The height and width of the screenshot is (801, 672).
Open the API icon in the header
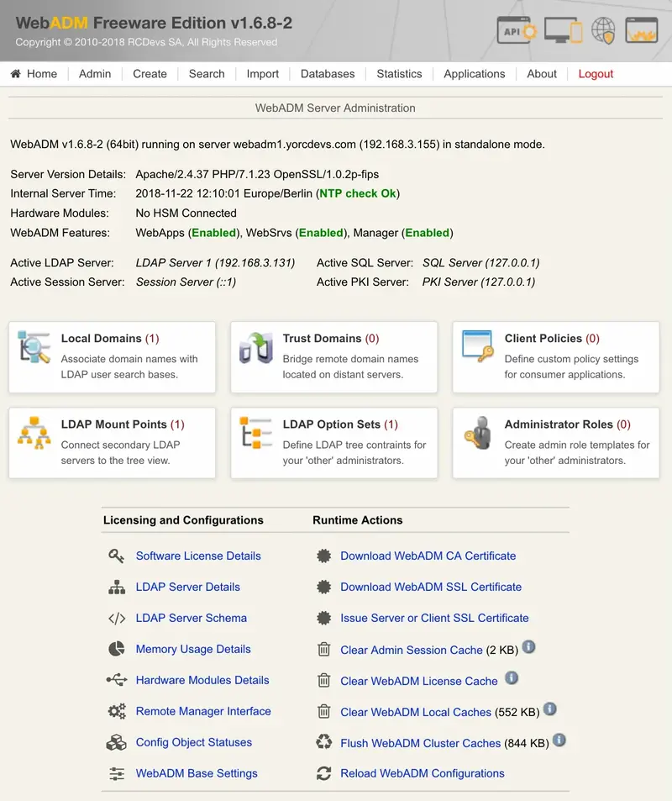point(517,30)
